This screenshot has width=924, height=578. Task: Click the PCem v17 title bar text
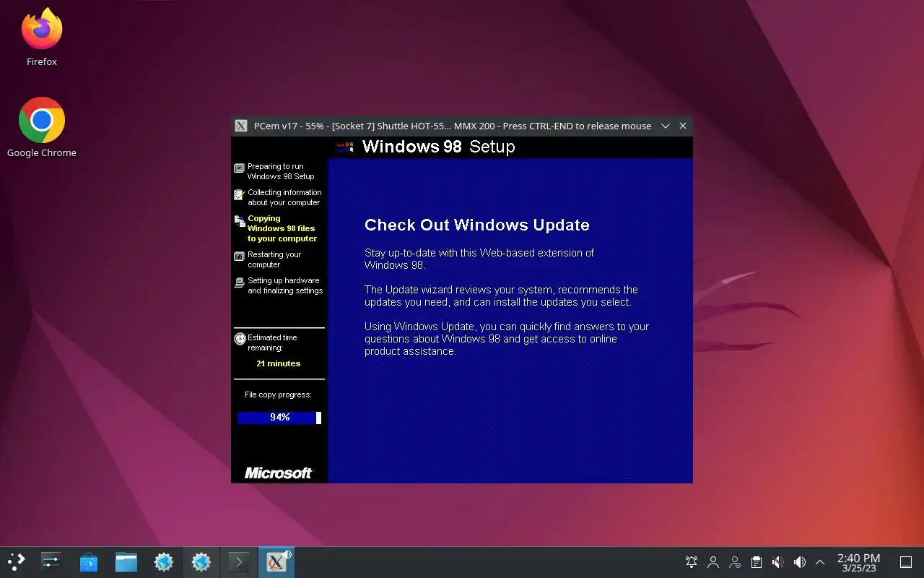coord(453,126)
